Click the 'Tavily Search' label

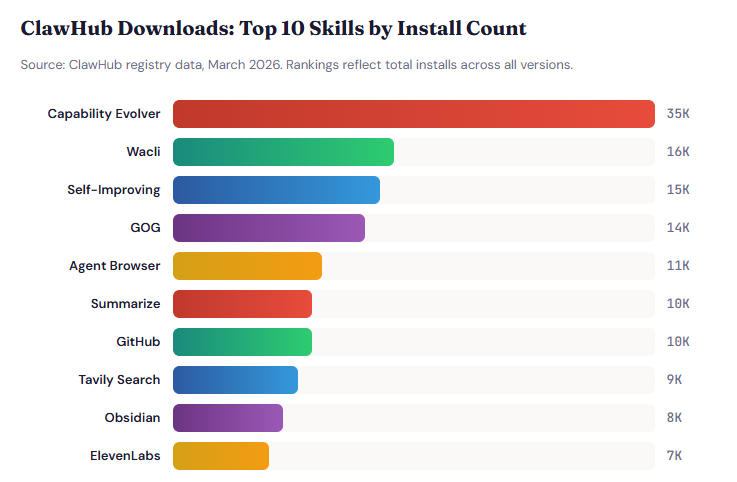(119, 380)
